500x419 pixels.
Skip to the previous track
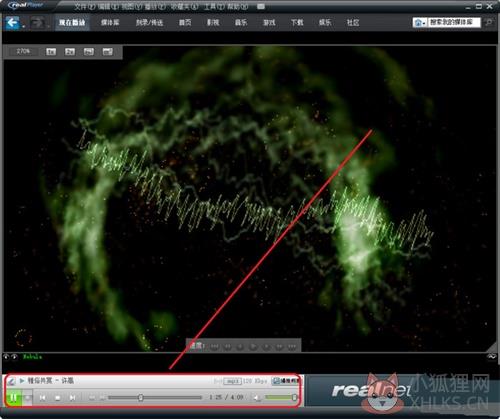click(x=42, y=398)
